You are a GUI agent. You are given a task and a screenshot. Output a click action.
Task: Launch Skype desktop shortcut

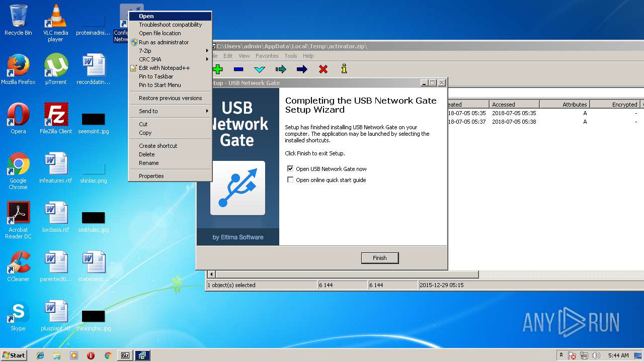point(18,316)
